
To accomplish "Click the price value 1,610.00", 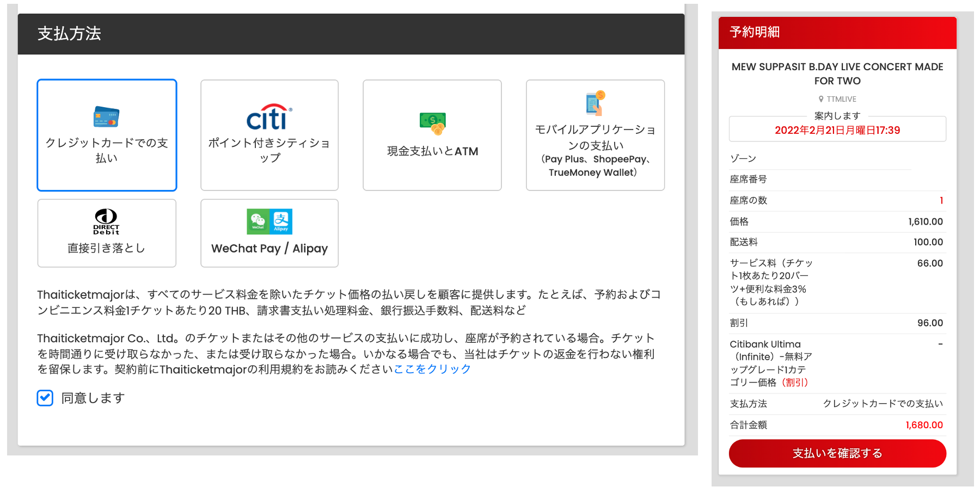I will (x=926, y=221).
